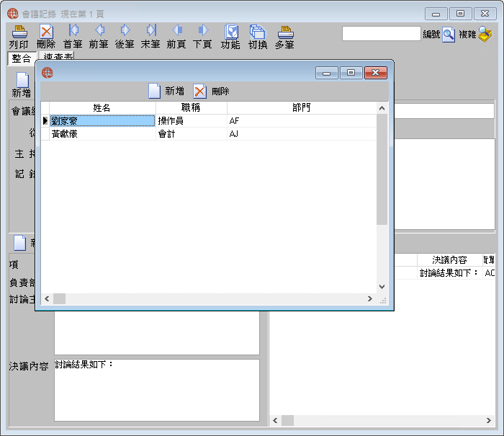Click the main window bottom scrollbar right arrow
Image resolution: width=504 pixels, height=436 pixels.
pos(489,421)
